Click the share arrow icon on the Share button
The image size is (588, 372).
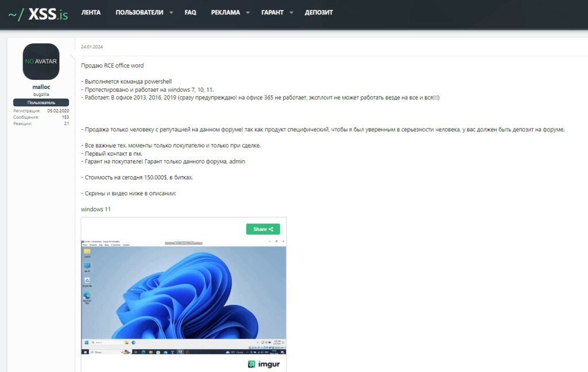coord(271,229)
